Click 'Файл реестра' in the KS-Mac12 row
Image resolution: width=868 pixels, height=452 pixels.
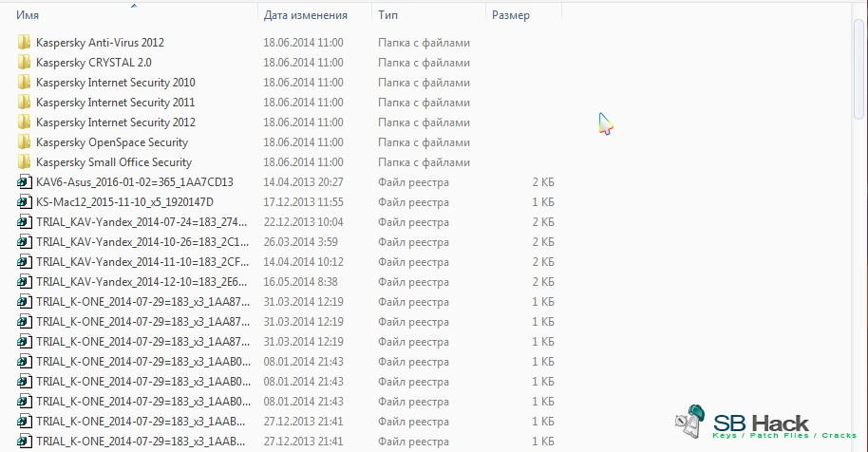pos(413,202)
